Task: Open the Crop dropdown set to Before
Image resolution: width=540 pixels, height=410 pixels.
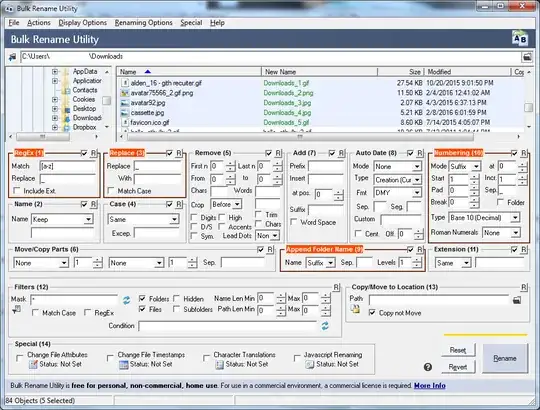Action: pyautogui.click(x=226, y=204)
